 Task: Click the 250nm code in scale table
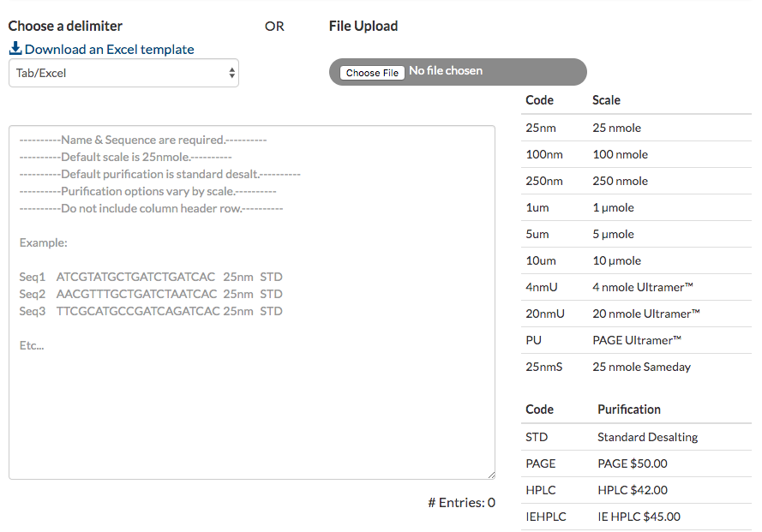pos(543,182)
